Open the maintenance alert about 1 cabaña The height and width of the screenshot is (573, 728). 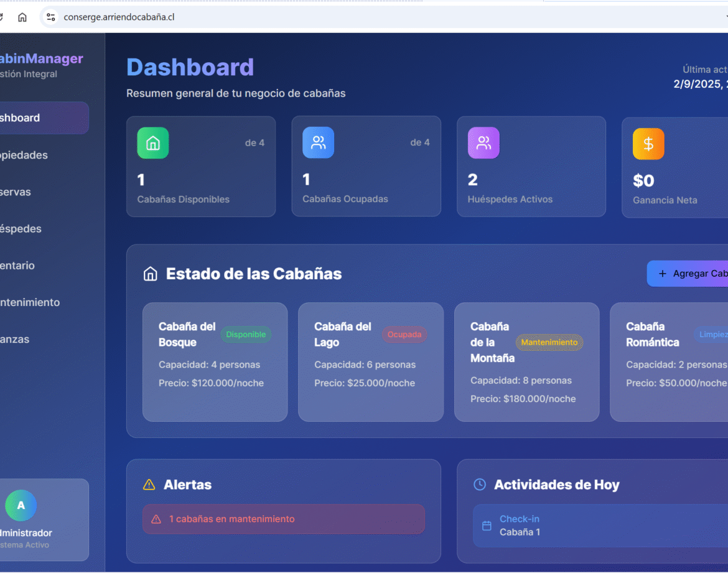point(284,519)
